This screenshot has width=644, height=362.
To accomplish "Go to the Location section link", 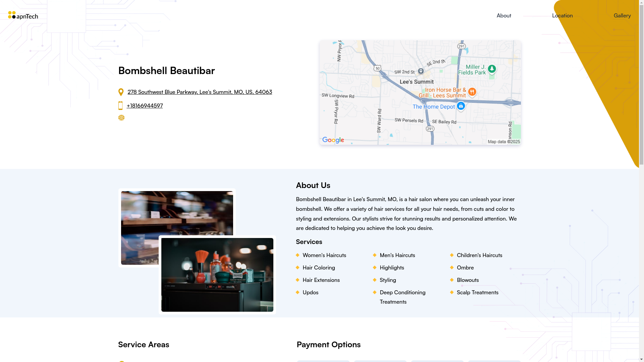I will [562, 15].
